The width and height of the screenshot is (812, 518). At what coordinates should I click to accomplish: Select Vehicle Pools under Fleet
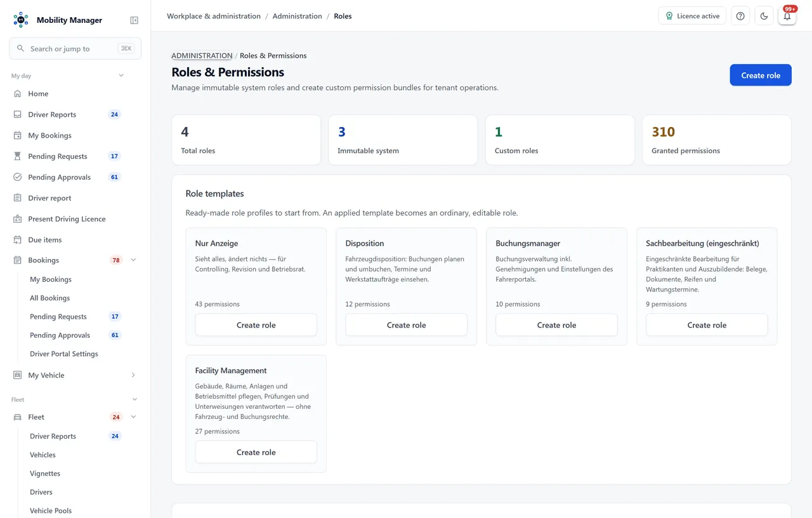51,510
